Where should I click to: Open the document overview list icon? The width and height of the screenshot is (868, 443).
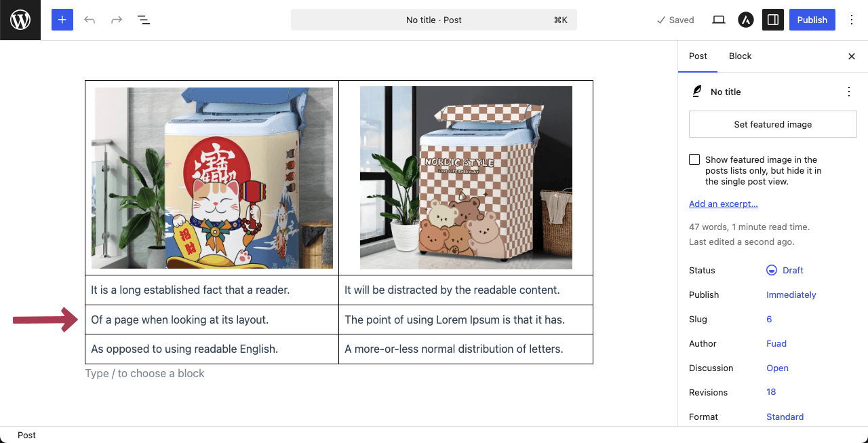(144, 20)
